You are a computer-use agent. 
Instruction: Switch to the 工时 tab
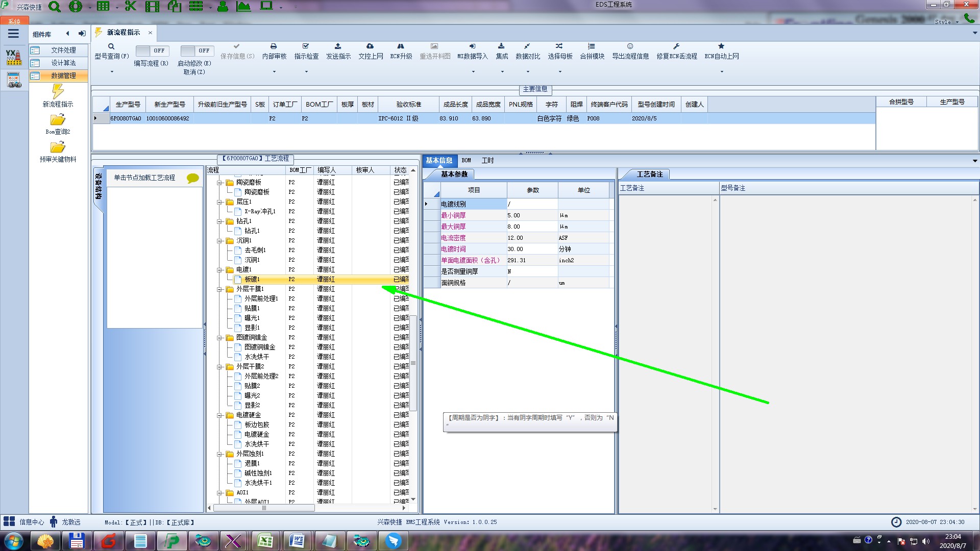487,161
